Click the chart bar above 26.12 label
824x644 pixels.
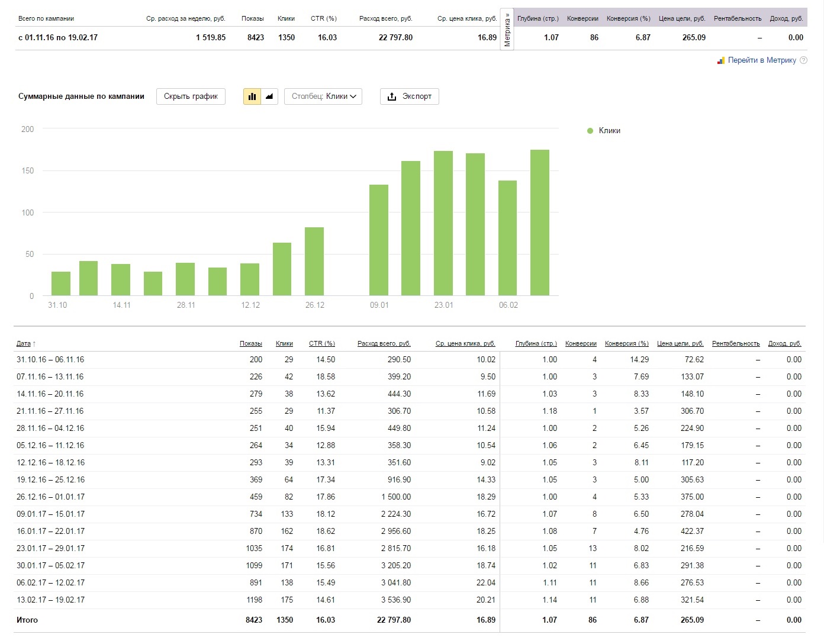click(314, 262)
